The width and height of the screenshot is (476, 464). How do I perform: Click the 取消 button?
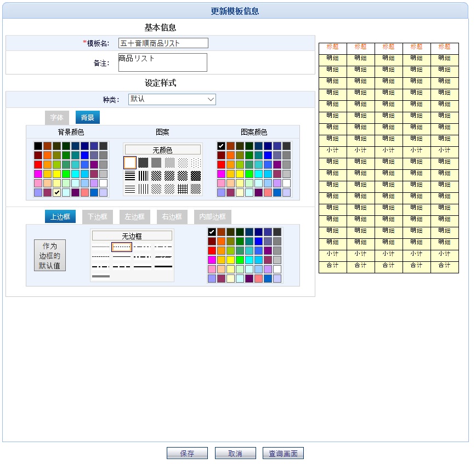click(x=235, y=454)
